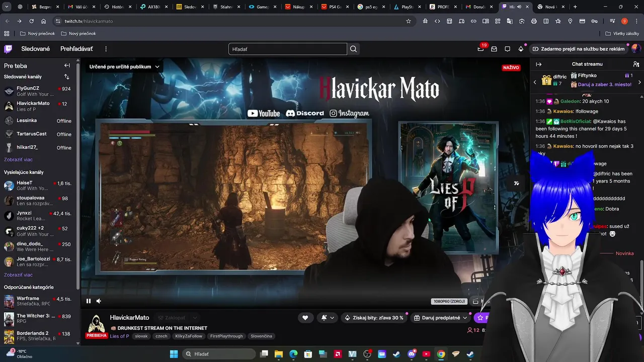
Task: Click the heart follow button under stream
Action: [305, 318]
